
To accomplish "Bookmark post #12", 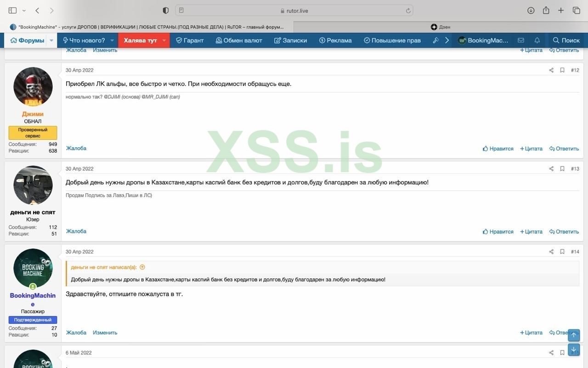I will point(562,70).
